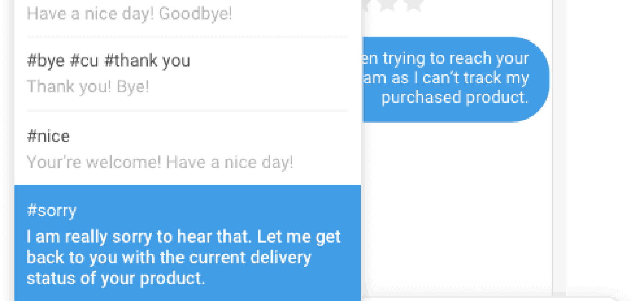Choose the "Thank you! Bye!" canned response
Image resolution: width=644 pixels, height=301 pixels.
click(88, 87)
